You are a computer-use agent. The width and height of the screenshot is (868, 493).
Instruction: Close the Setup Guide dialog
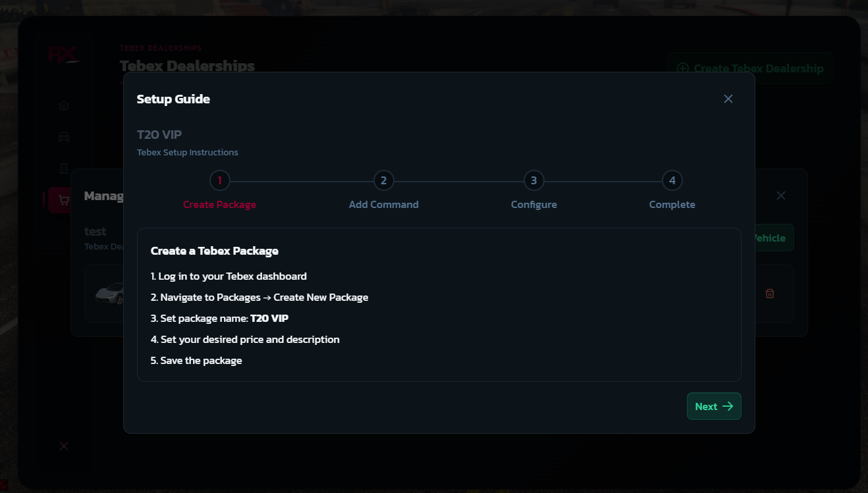point(728,98)
